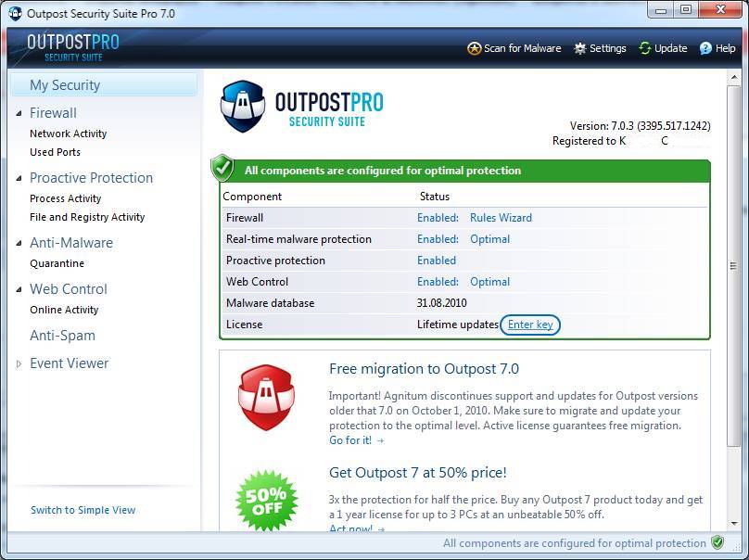This screenshot has width=749, height=560.
Task: Click scrollbar down arrow
Action: tap(734, 524)
